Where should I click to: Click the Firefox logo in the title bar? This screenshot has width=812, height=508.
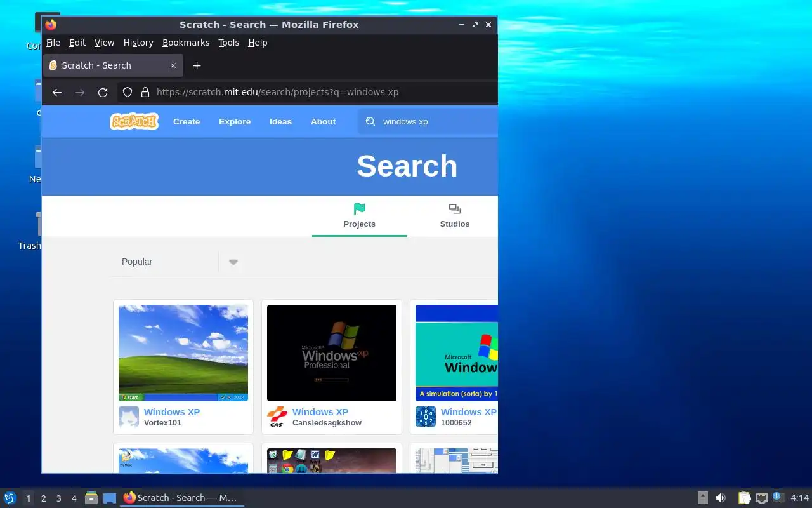click(51, 25)
